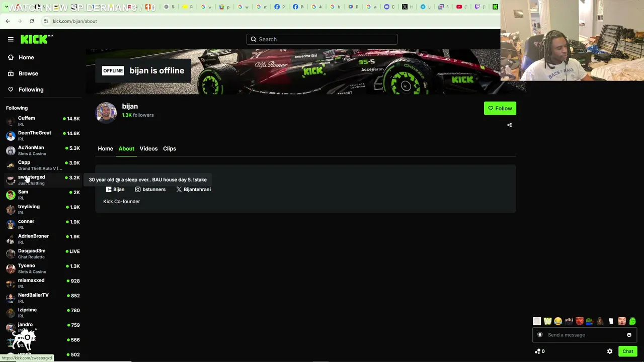Viewport: 644px width, 362px height.
Task: Click the 'Following' sidebar section heading
Action: pyautogui.click(x=17, y=108)
